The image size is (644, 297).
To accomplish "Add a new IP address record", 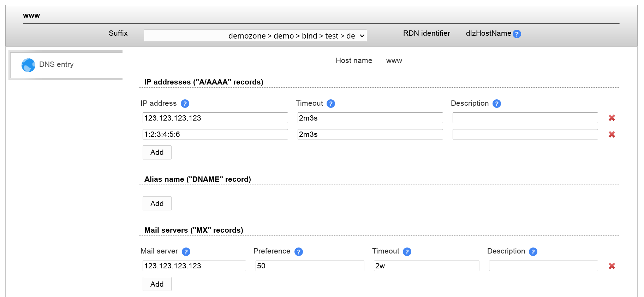I will click(x=157, y=152).
